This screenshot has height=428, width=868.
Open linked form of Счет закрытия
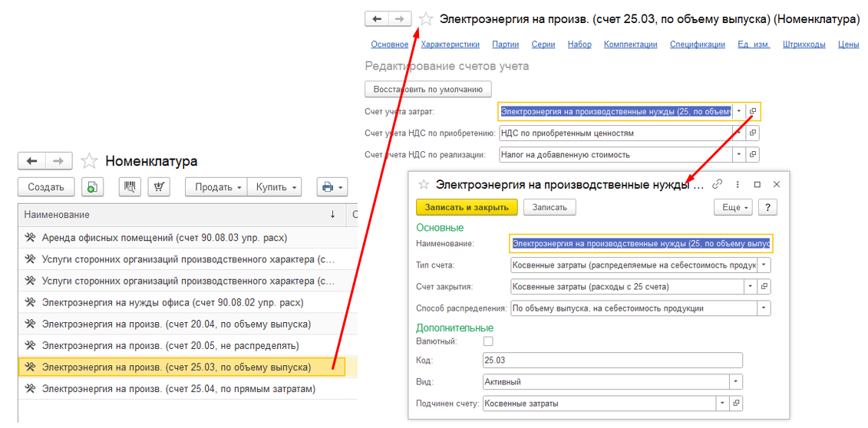(764, 286)
